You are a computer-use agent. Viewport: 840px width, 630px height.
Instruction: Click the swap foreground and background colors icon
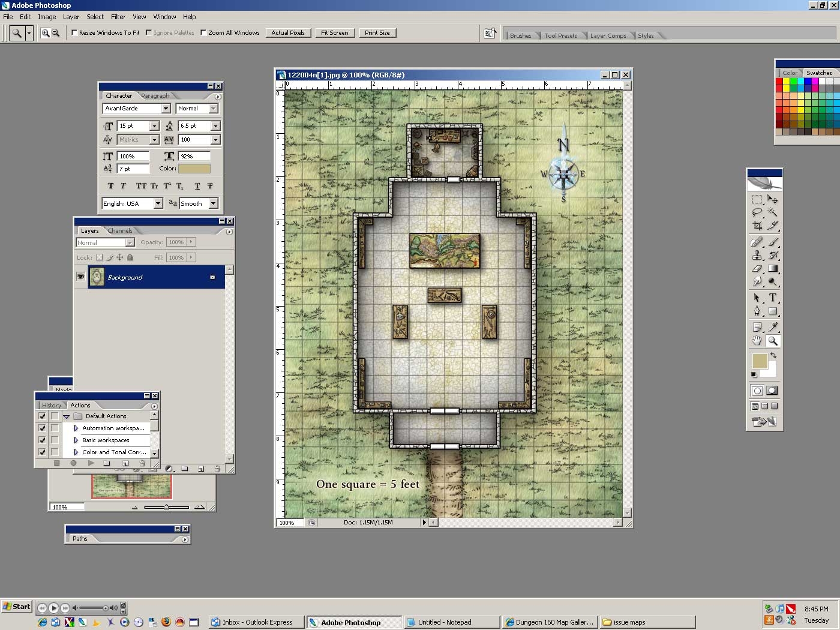click(x=773, y=355)
